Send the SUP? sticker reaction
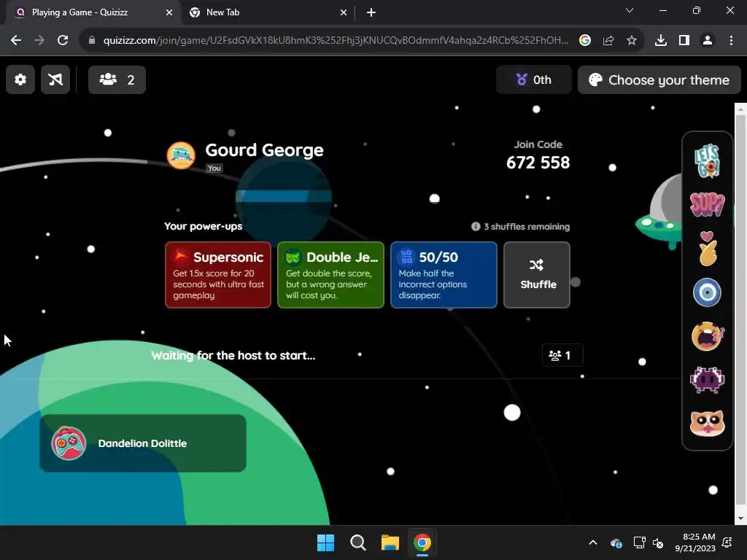The height and width of the screenshot is (560, 747). [x=707, y=204]
